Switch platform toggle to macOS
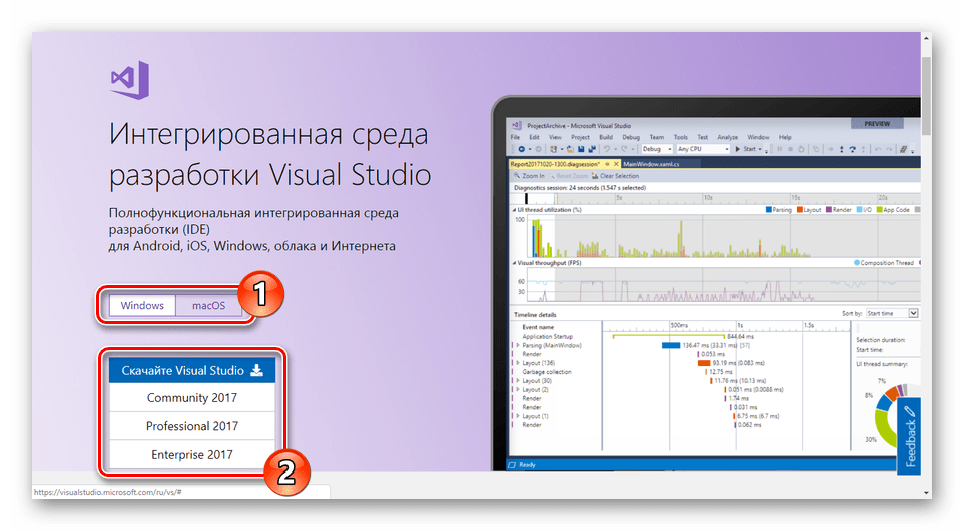Viewport: 964px width, 531px height. (x=208, y=306)
